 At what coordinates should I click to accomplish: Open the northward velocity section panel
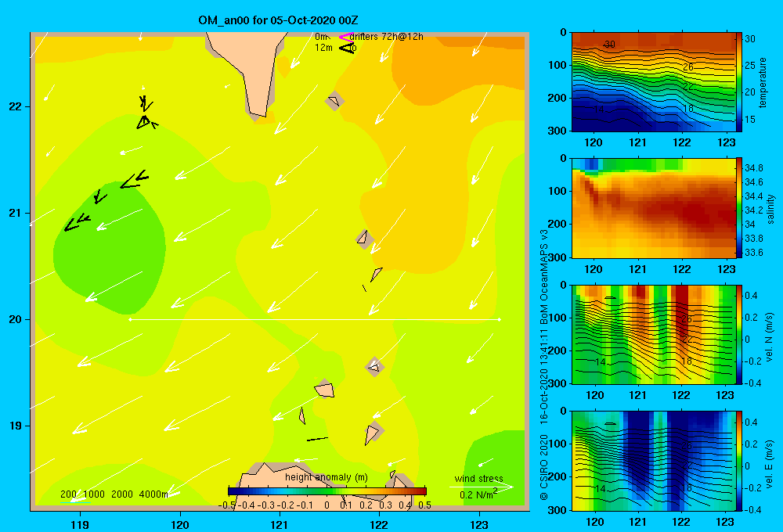pyautogui.click(x=653, y=335)
